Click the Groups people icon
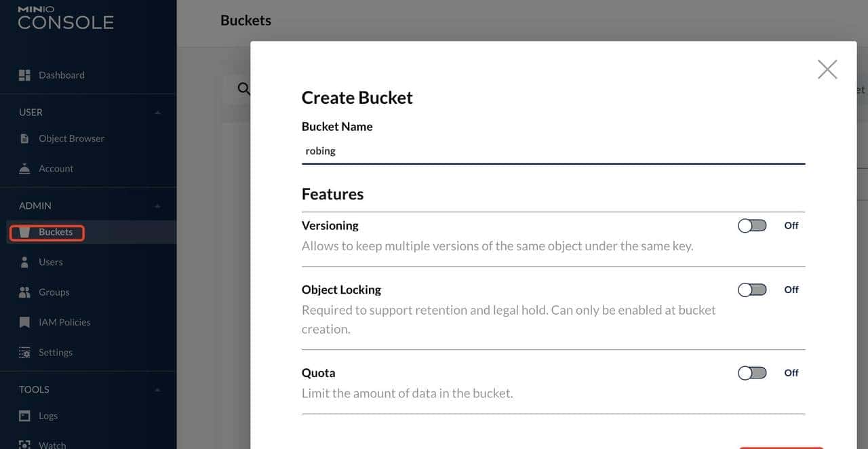 (x=24, y=292)
